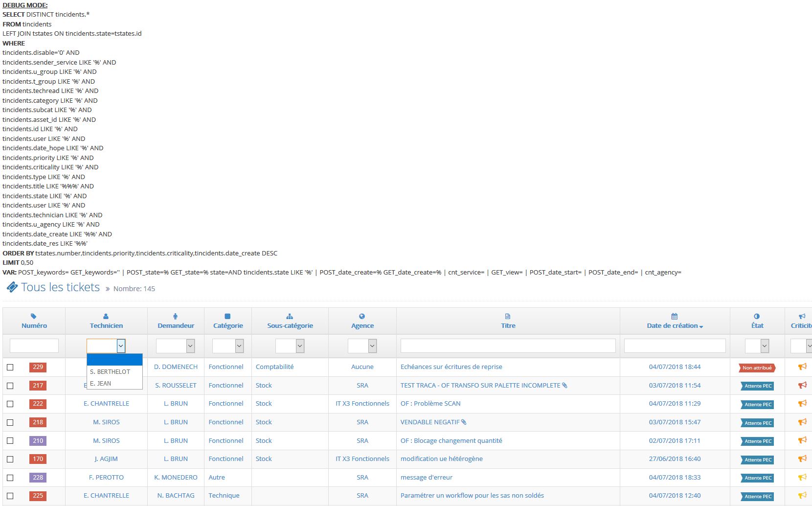This screenshot has width=812, height=506.
Task: Select the blank option in Technicien list
Action: (114, 360)
